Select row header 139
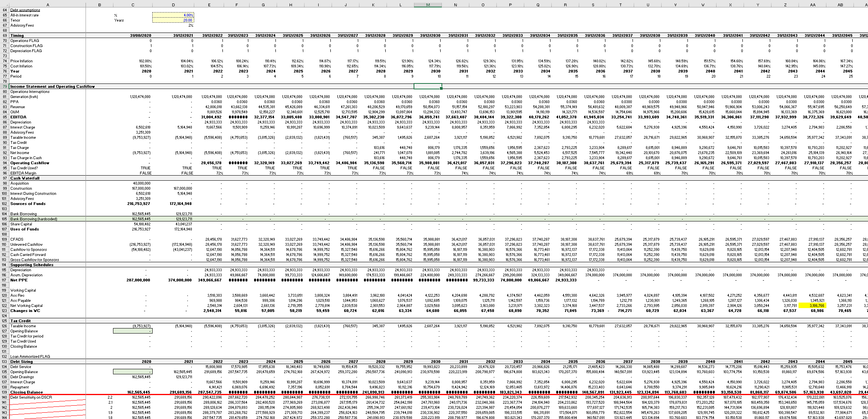Viewport: 868px width, 419px height. coord(5,392)
